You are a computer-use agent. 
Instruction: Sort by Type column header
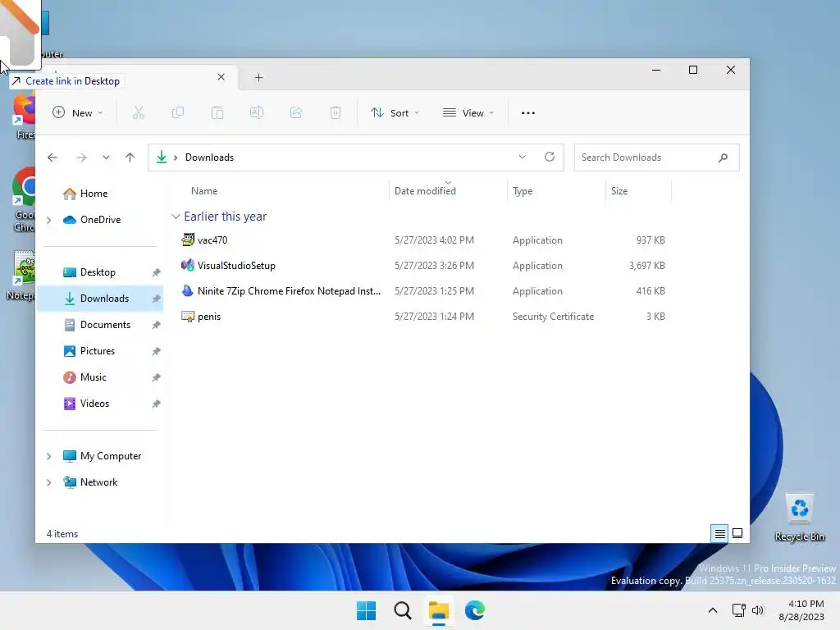click(x=556, y=190)
